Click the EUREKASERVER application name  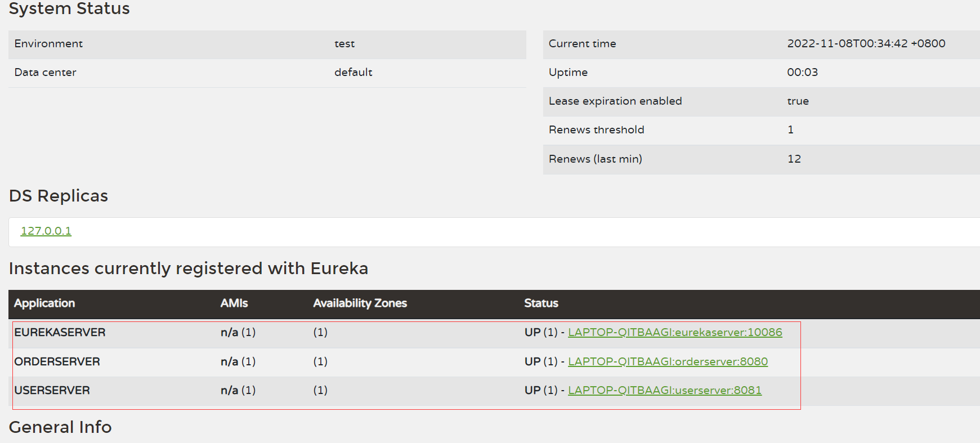(60, 332)
